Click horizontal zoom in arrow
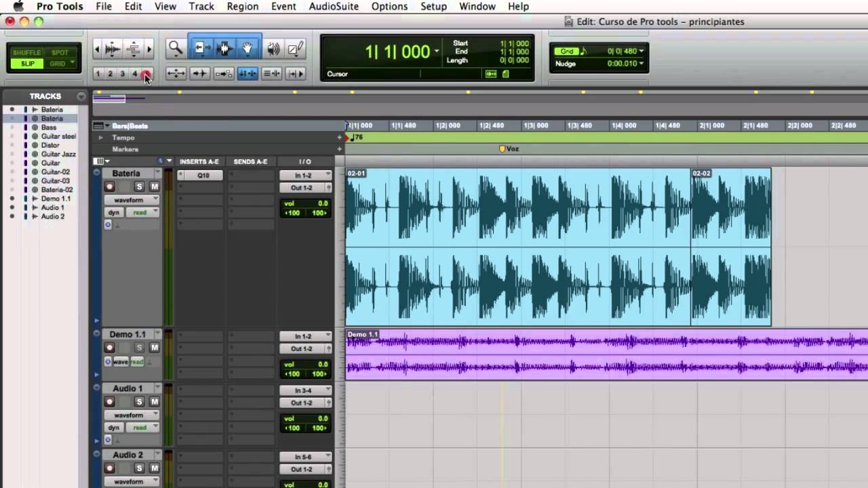Screen dimensions: 868x488 (149, 49)
